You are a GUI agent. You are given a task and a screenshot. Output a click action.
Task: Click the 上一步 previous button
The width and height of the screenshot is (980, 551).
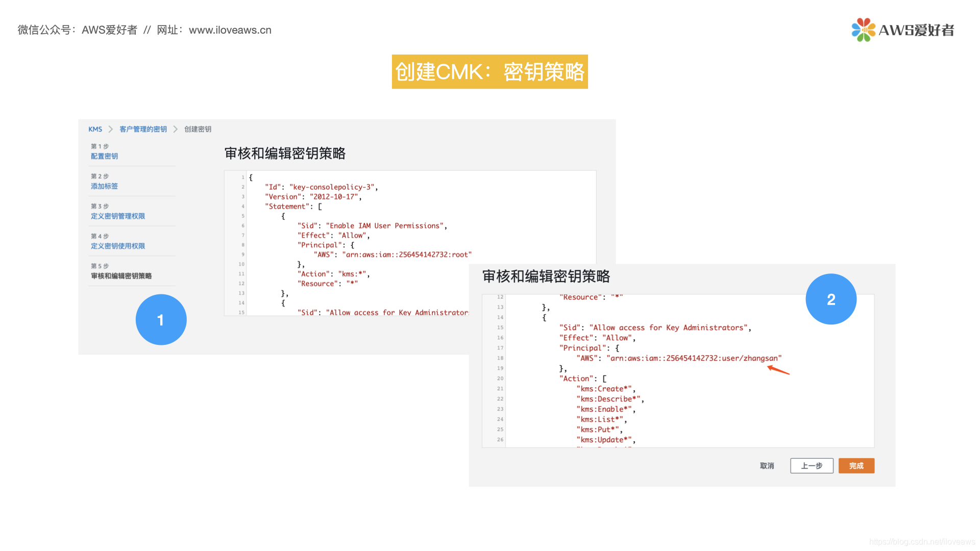coord(812,466)
